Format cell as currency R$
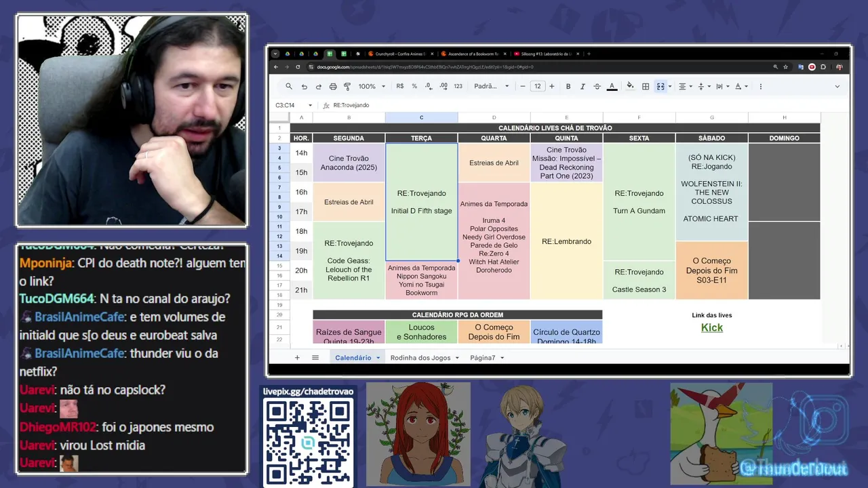Viewport: 868px width, 488px height. pos(400,86)
